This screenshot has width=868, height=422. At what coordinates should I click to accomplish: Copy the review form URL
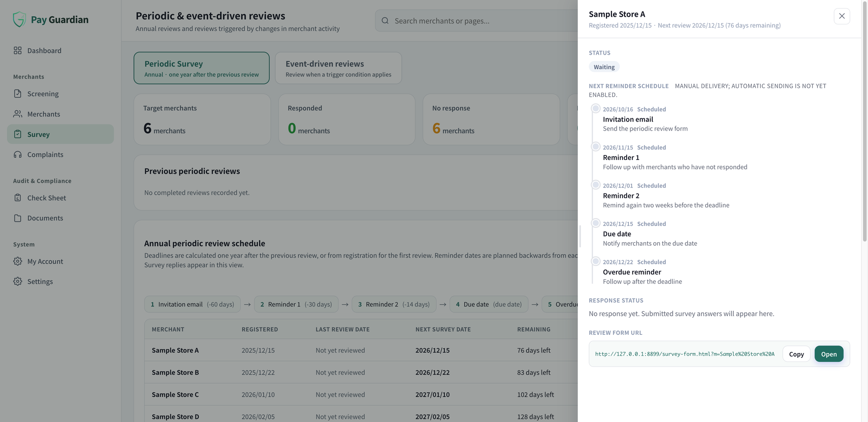click(x=796, y=354)
